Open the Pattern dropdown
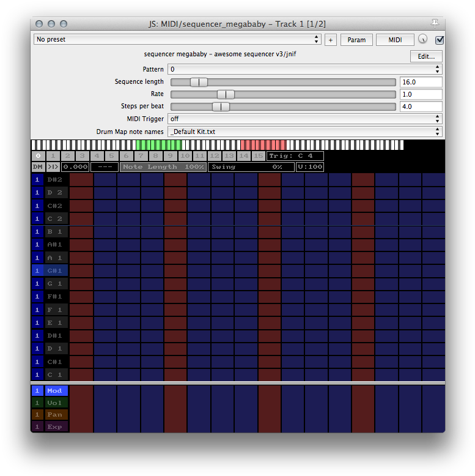The image size is (475, 476). click(304, 69)
